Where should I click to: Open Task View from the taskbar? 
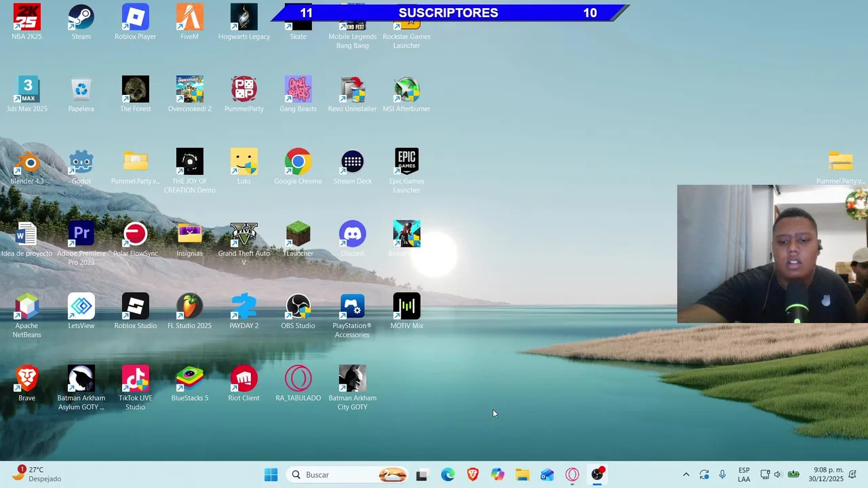click(x=422, y=474)
